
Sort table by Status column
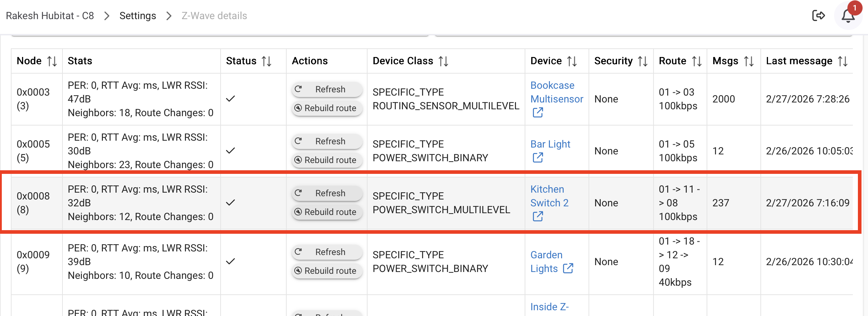tap(266, 61)
